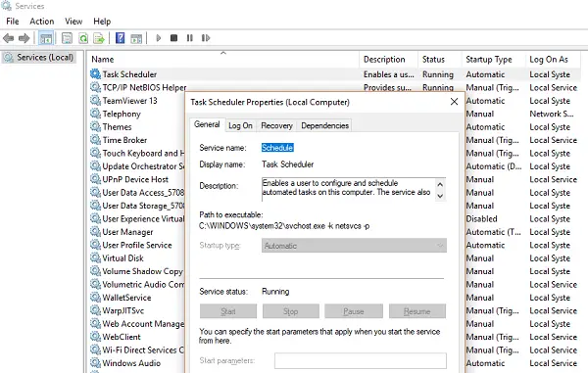The image size is (588, 373).
Task: Sort by the Status column header
Action: click(x=440, y=59)
